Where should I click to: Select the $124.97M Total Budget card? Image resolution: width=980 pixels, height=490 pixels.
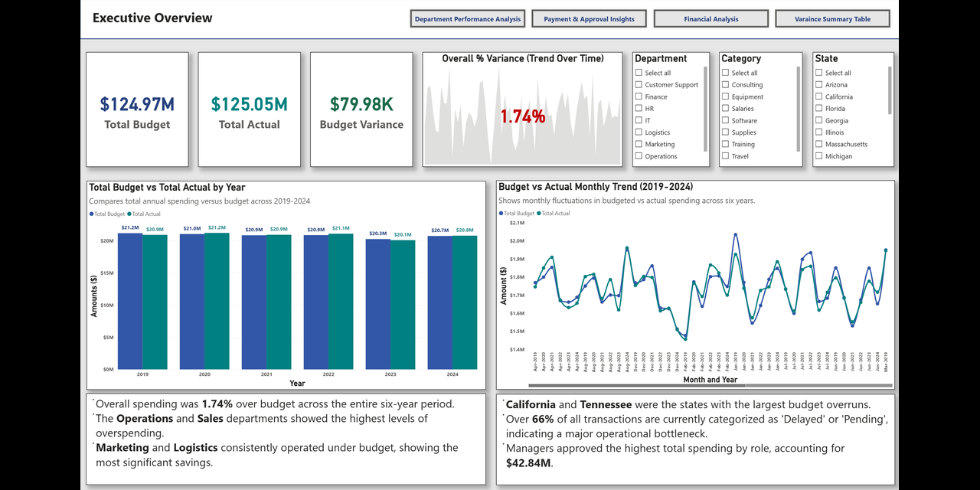pyautogui.click(x=137, y=109)
